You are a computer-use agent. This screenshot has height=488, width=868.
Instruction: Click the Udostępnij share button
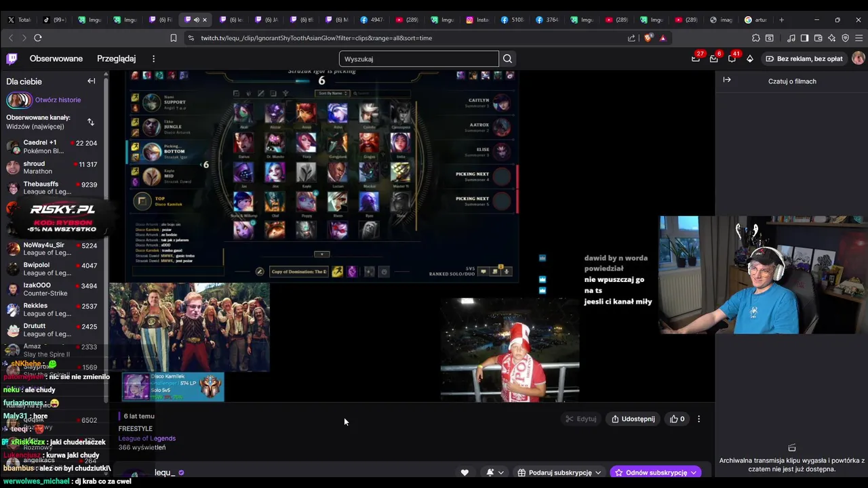(x=633, y=419)
